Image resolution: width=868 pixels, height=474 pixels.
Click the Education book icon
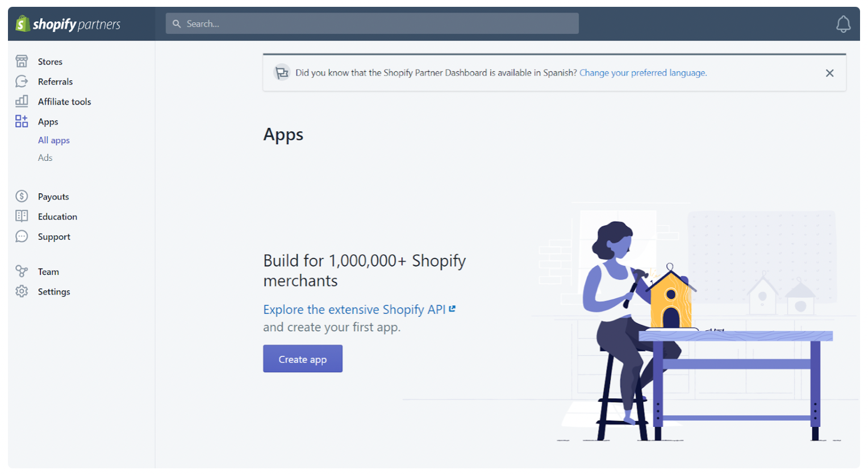pyautogui.click(x=22, y=216)
